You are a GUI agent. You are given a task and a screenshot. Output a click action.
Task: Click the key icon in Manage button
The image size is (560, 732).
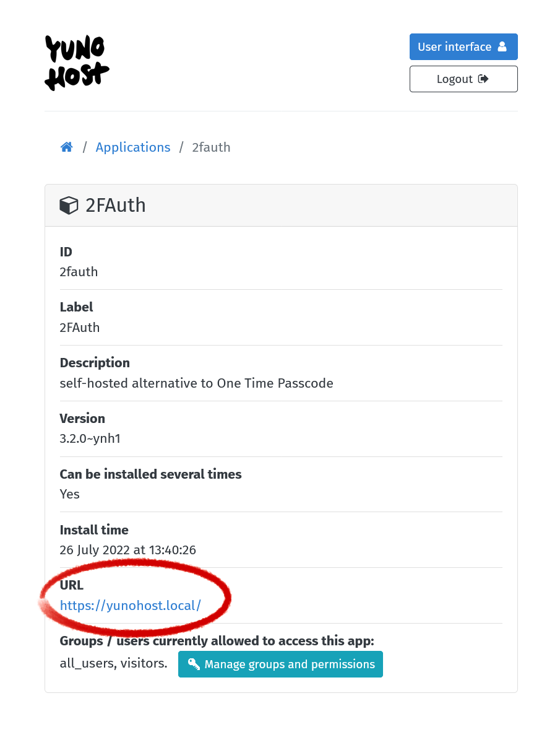(194, 664)
